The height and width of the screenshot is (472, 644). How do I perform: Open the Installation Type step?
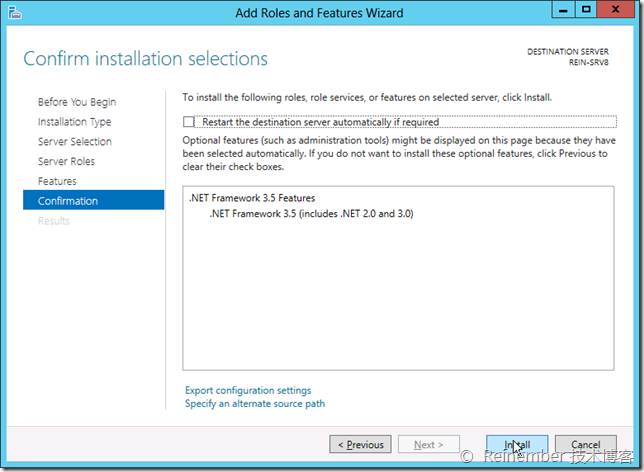(x=75, y=122)
